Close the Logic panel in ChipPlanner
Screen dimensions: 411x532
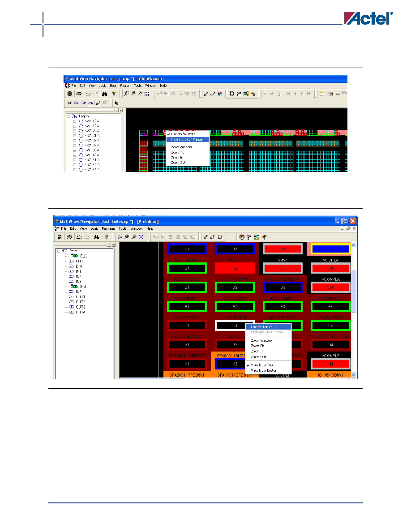[121, 111]
